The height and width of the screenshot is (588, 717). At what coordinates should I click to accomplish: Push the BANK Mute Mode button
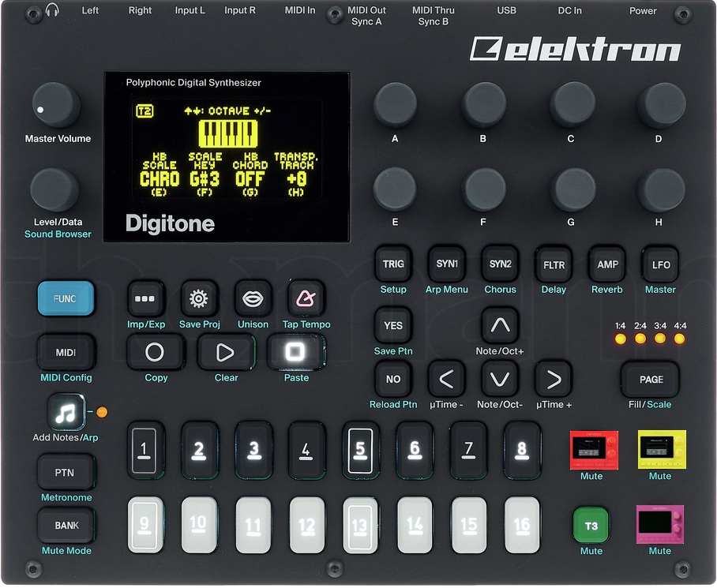coord(66,526)
